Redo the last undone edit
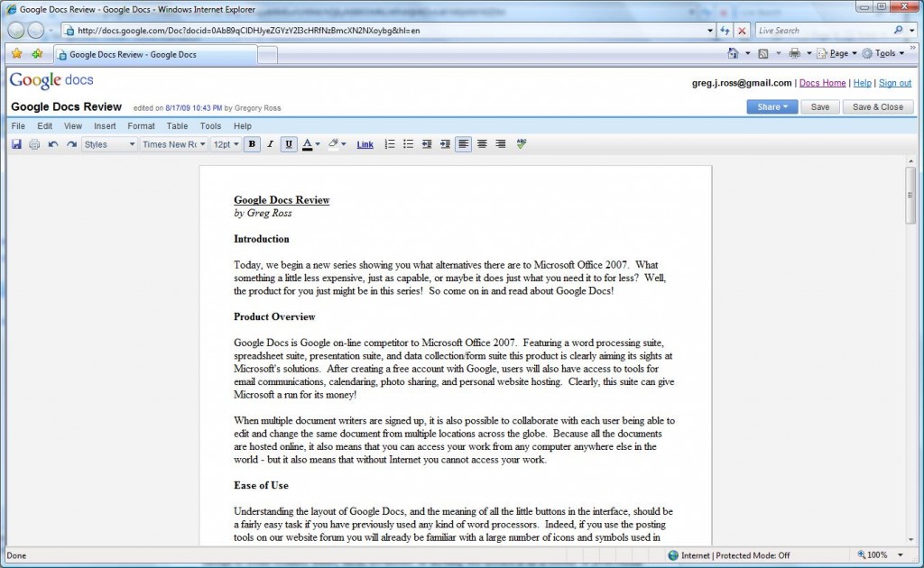924x568 pixels. click(x=71, y=144)
